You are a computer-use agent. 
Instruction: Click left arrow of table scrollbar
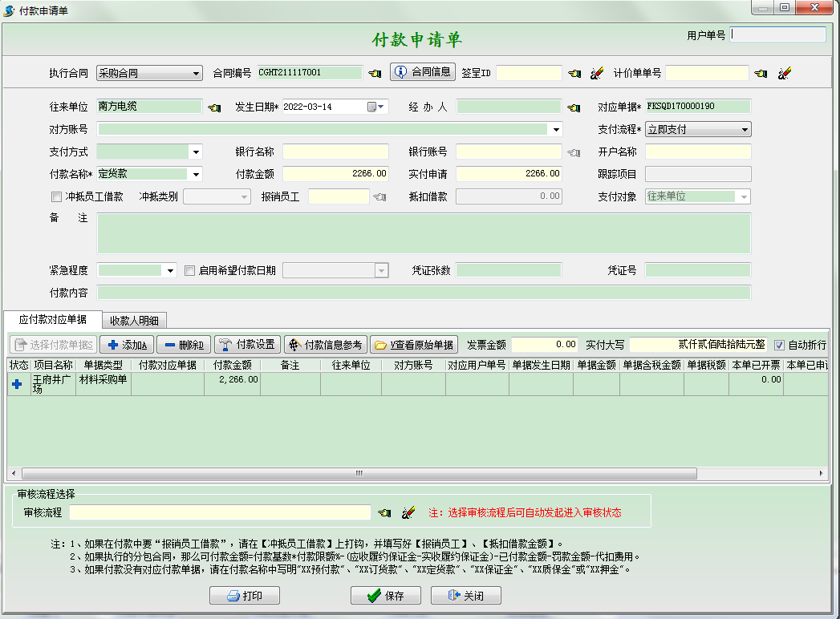pyautogui.click(x=14, y=473)
